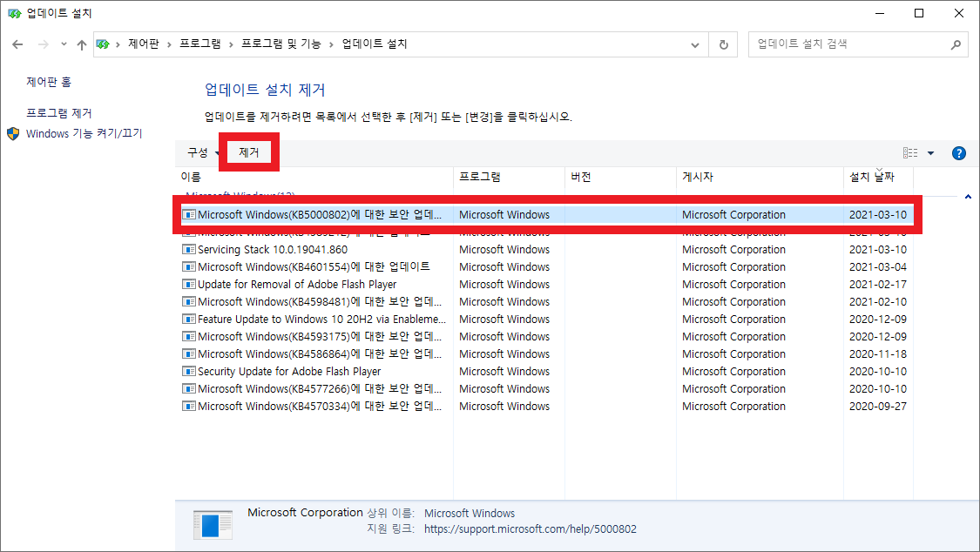Viewport: 980px width, 552px height.
Task: Open help with question mark icon
Action: (x=959, y=153)
